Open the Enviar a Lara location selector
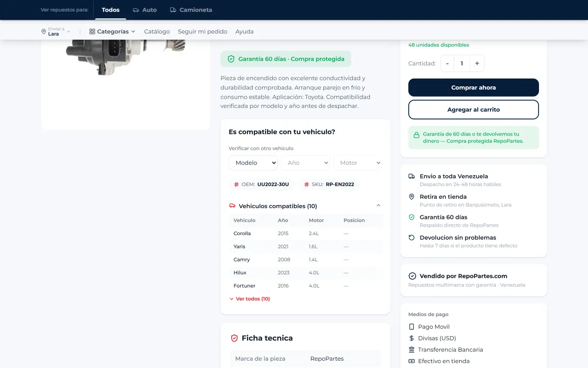Screen dimensions: 588x368 [x=56, y=31]
